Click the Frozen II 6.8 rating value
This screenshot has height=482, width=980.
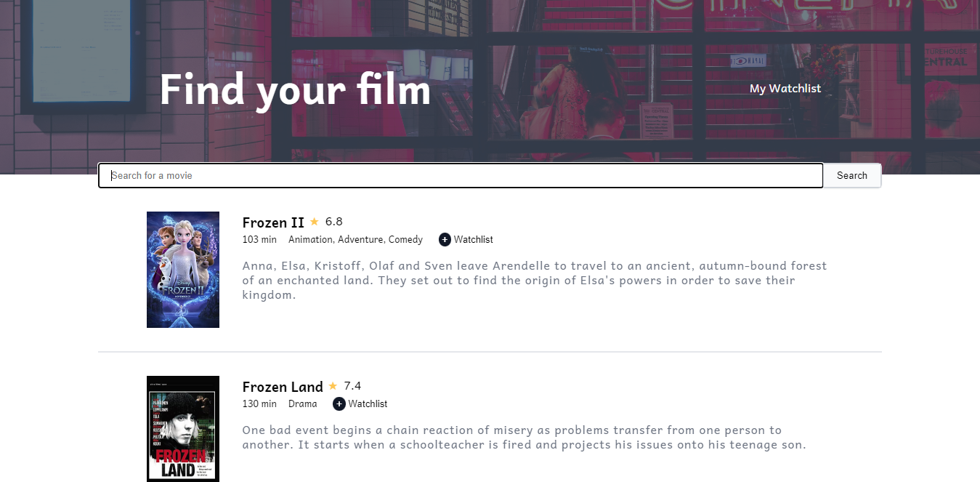coord(334,222)
